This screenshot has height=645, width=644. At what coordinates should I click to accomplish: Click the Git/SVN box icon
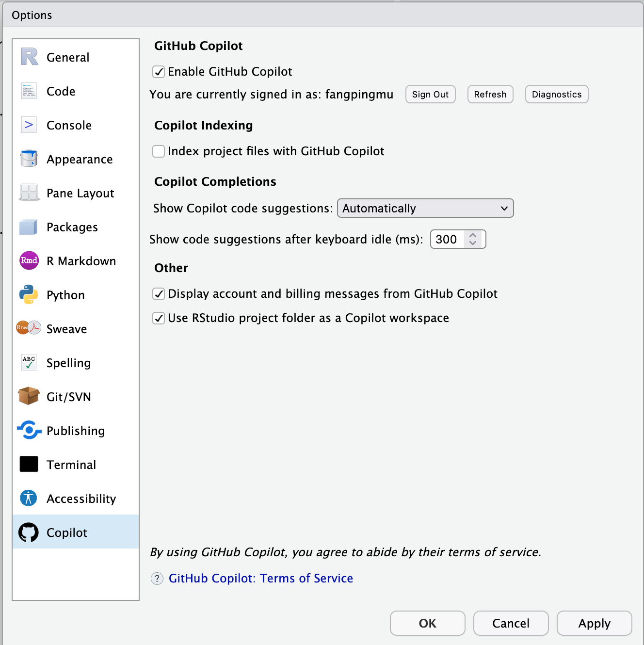(29, 396)
